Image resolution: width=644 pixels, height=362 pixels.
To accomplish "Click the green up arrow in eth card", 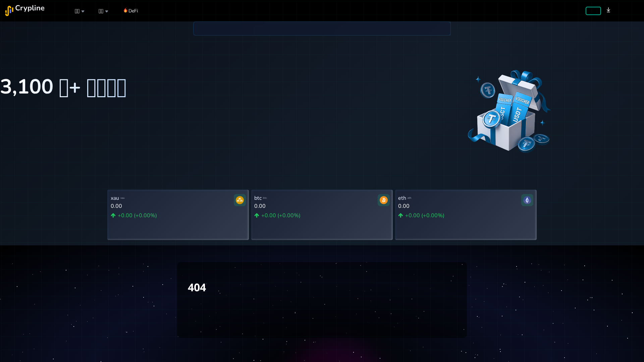I will point(400,216).
